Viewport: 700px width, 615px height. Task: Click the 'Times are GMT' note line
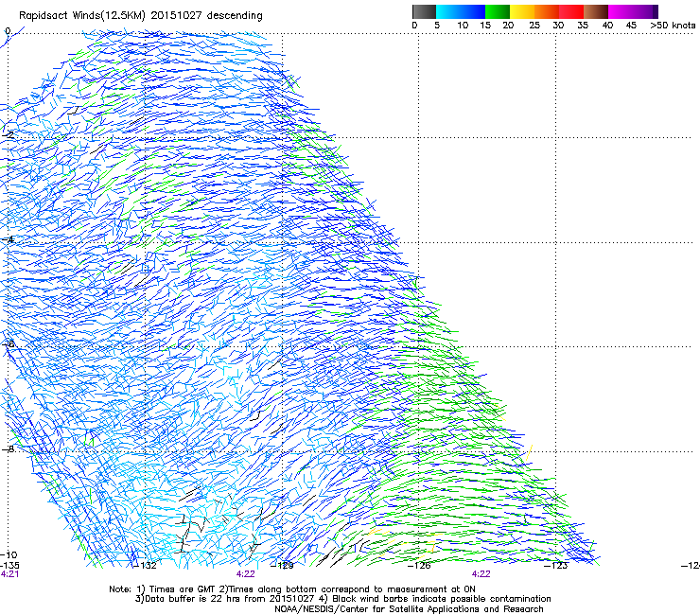(292, 589)
